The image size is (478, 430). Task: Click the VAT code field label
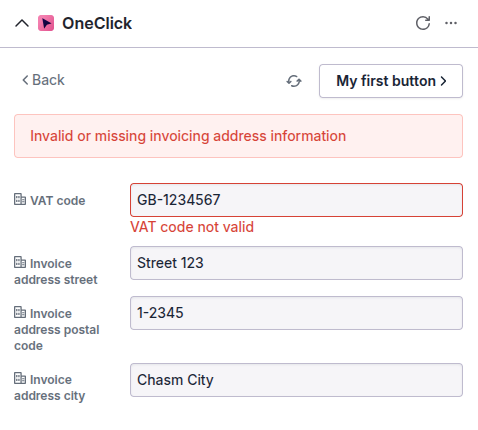(x=58, y=201)
